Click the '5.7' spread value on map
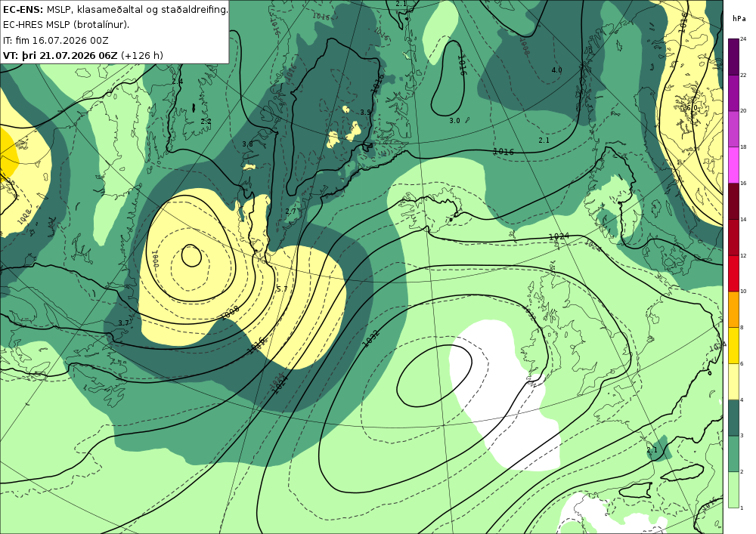 [282, 289]
